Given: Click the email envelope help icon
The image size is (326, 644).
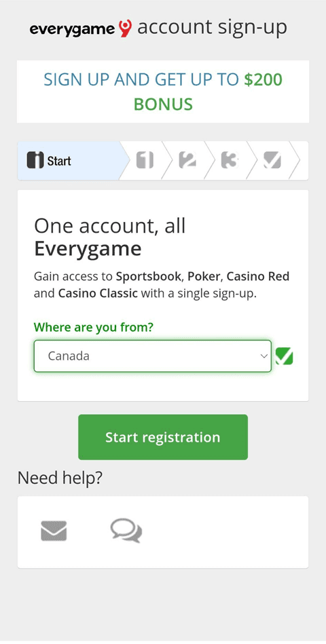Looking at the screenshot, I should coord(54,531).
